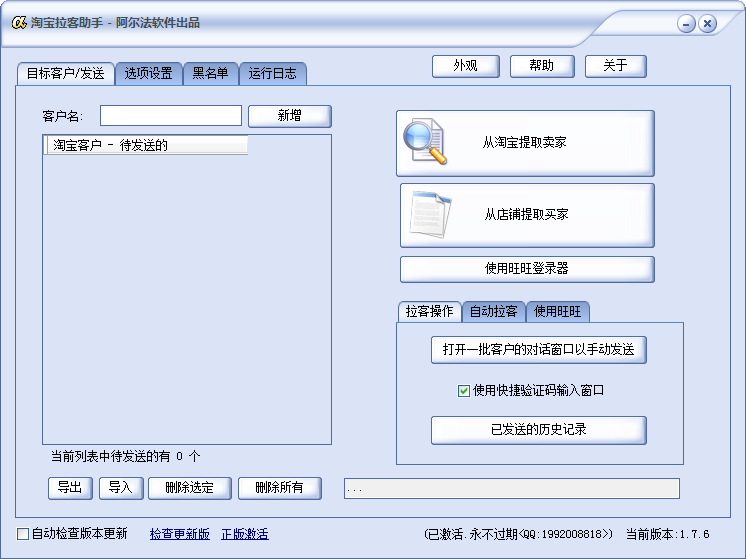Viewport: 746px width, 559px height.
Task: Minimize the 淘宝拉客助手 window
Action: [686, 23]
